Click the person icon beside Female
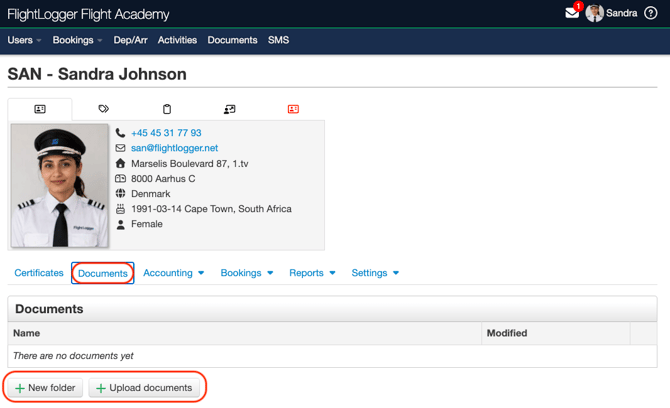Image resolution: width=670 pixels, height=408 pixels. (120, 224)
